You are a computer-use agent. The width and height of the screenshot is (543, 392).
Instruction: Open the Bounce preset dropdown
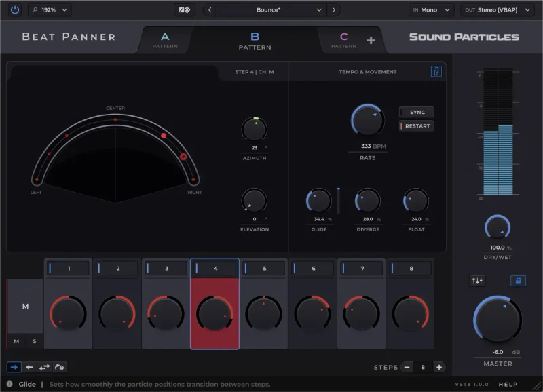(271, 10)
